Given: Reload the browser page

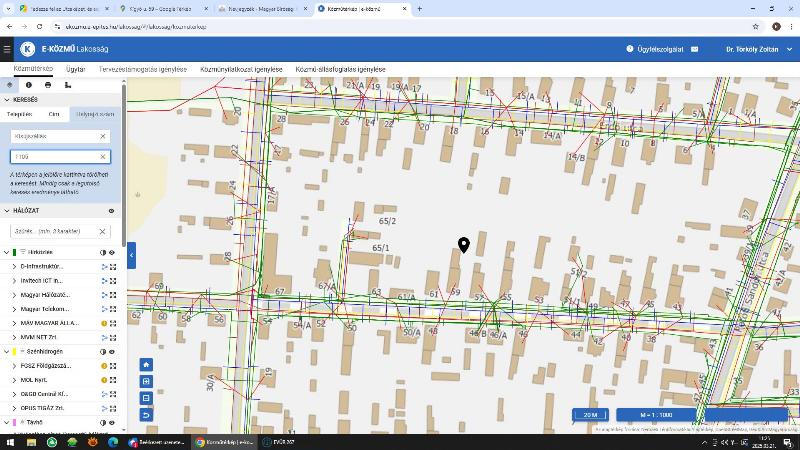Looking at the screenshot, I should 39,27.
